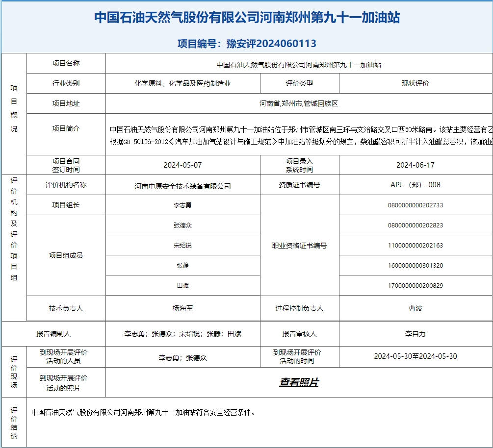Select the address 河南省,郑州市,管城回族区
The height and width of the screenshot is (448, 493).
pos(299,103)
